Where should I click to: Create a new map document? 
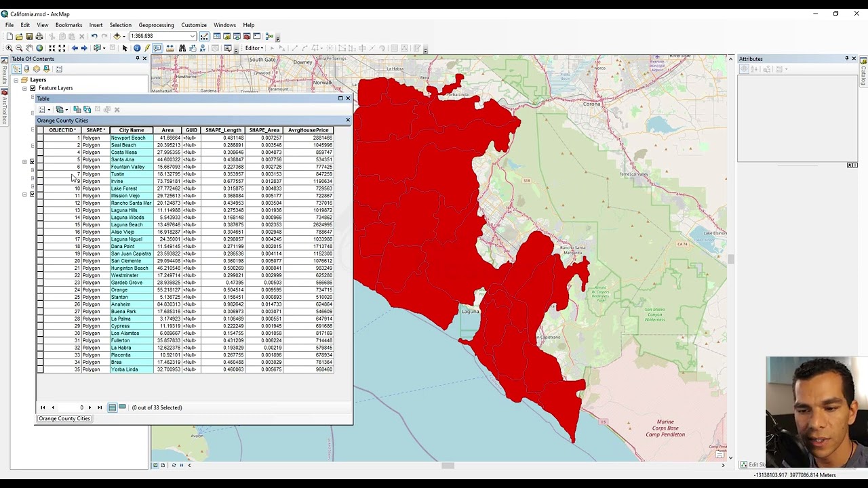(x=9, y=36)
